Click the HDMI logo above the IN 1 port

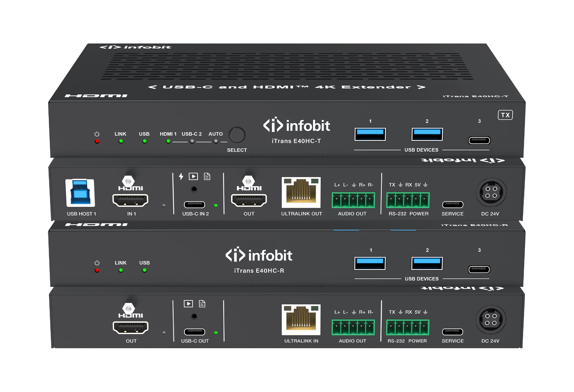[130, 188]
